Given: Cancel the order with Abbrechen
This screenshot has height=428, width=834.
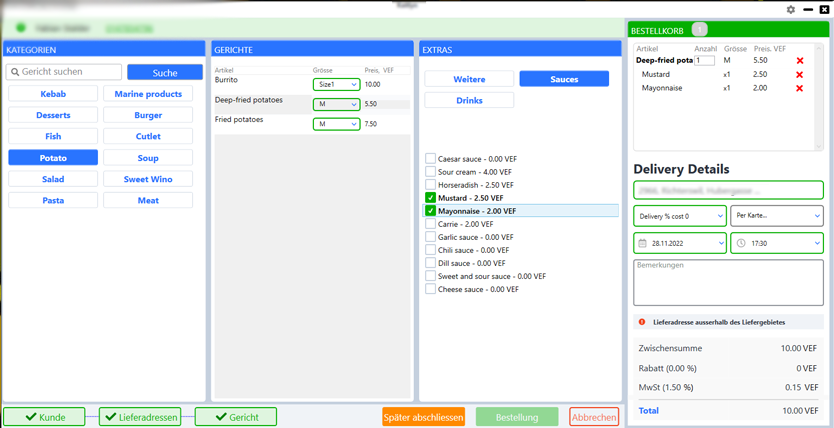Looking at the screenshot, I should point(594,417).
